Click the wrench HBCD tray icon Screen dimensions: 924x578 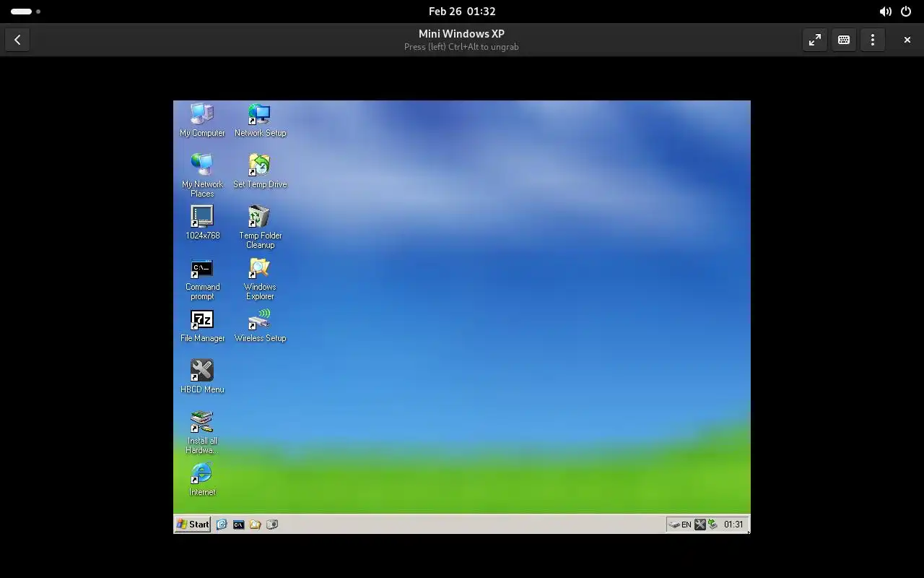pyautogui.click(x=699, y=525)
